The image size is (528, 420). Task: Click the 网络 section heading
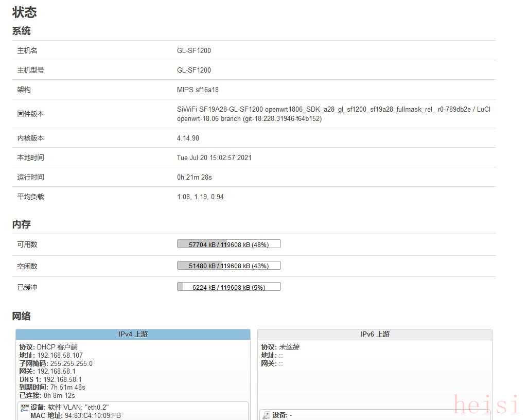point(22,316)
